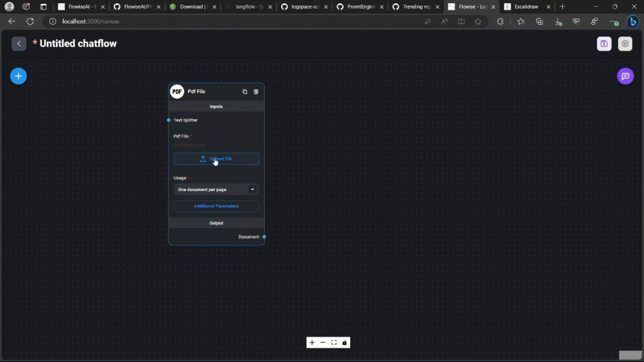Open a new browser tab
Viewport: 644px width, 362px height.
click(x=562, y=6)
